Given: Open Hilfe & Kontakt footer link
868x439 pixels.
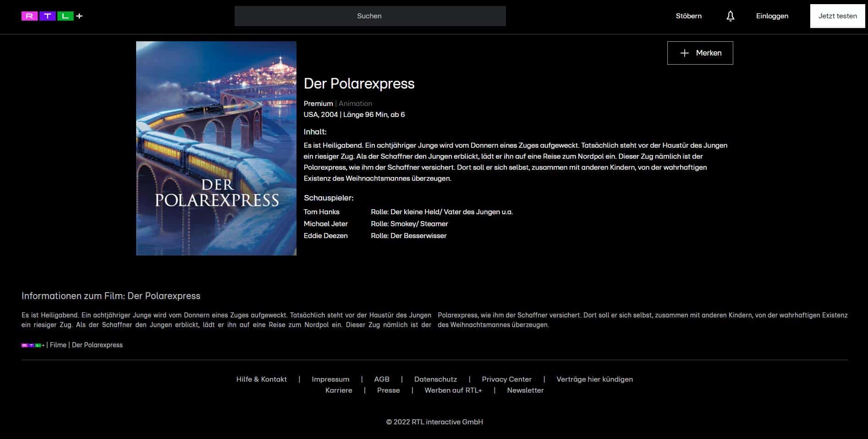Looking at the screenshot, I should tap(261, 379).
